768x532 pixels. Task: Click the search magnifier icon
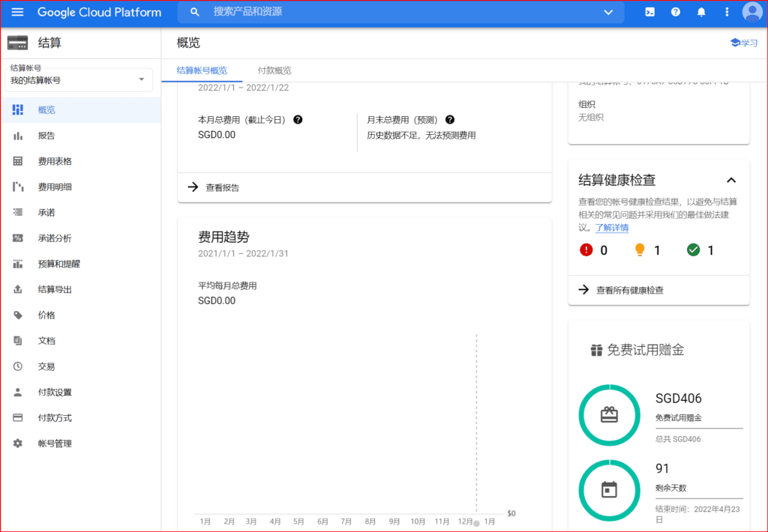[x=193, y=12]
